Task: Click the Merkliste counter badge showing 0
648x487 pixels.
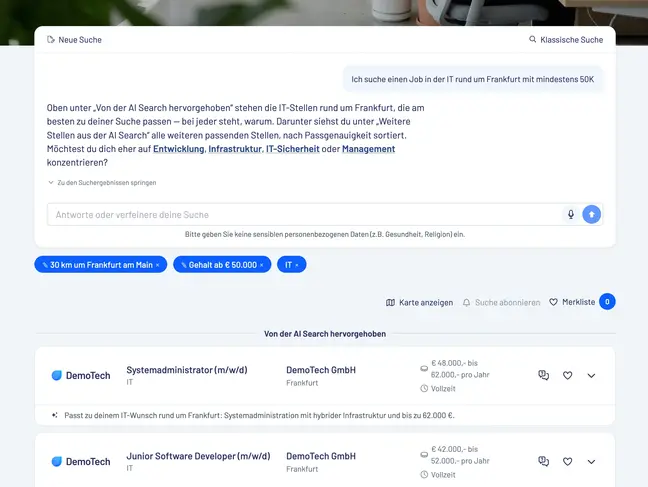Action: (x=607, y=302)
